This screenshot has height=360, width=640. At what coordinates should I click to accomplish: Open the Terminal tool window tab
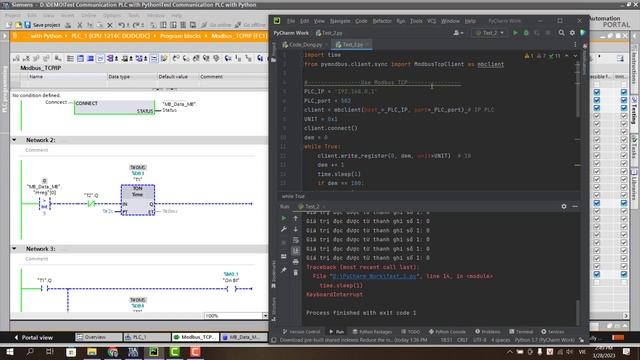click(x=521, y=331)
